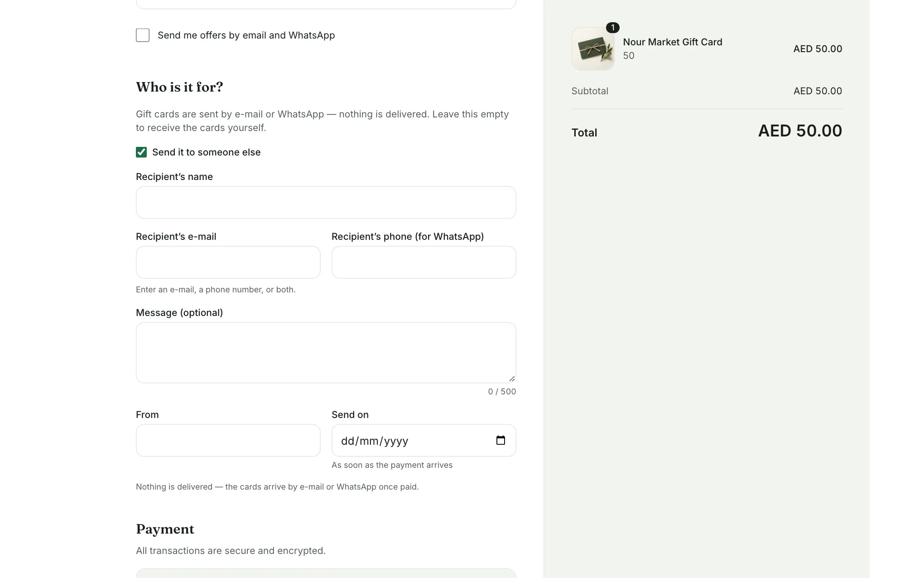The height and width of the screenshot is (578, 924).
Task: Open the calendar picker in Send on field
Action: [500, 440]
